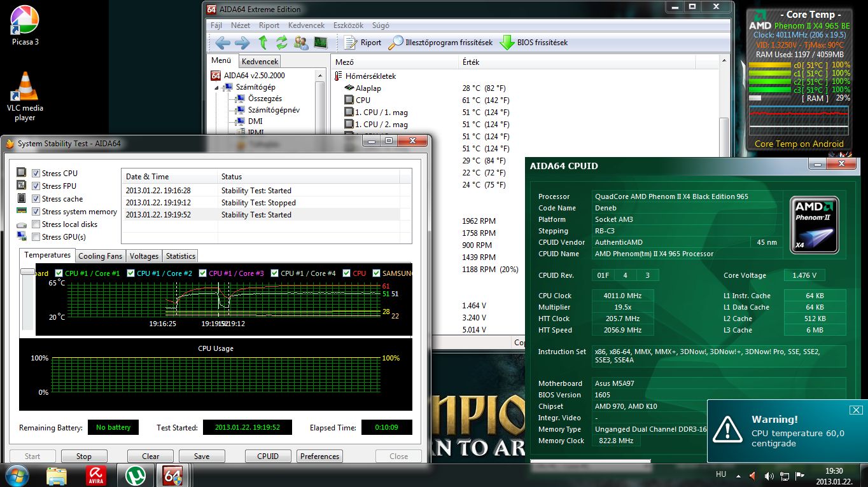Click the CPU chip icon in the 61 °C row
Viewport: 868px width, 487px height.
[349, 100]
